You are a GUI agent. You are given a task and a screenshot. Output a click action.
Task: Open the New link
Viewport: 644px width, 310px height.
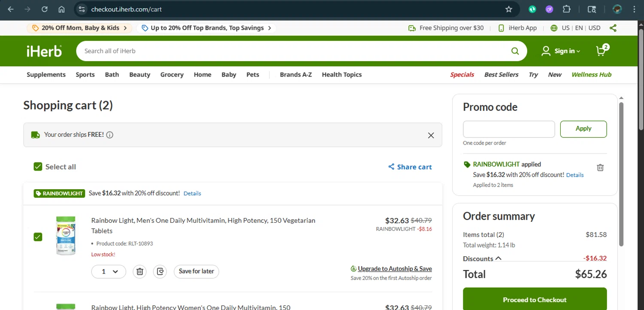(x=555, y=75)
